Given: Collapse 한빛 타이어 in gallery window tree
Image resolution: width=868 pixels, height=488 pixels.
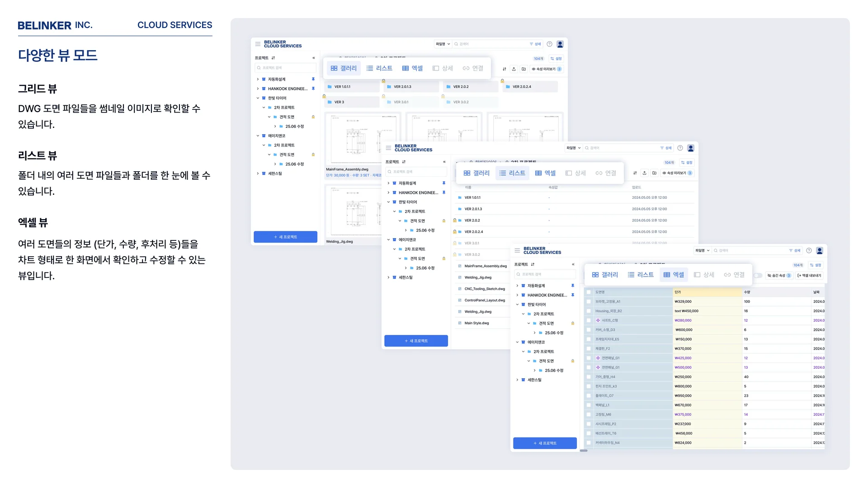Looking at the screenshot, I should (258, 98).
